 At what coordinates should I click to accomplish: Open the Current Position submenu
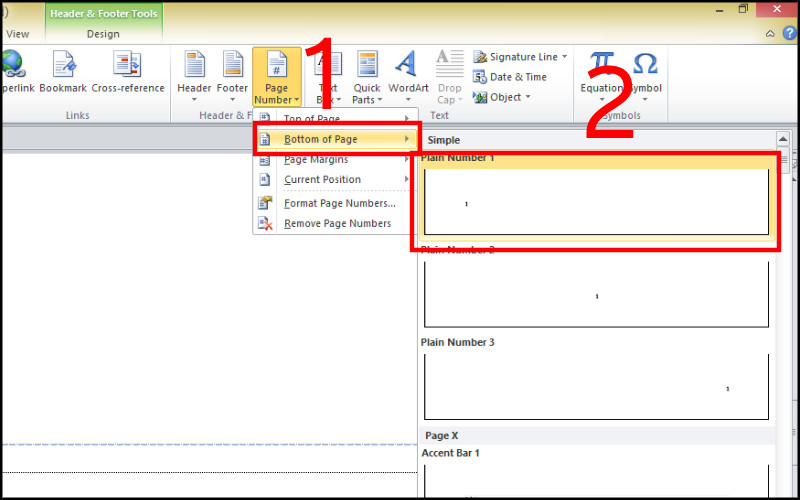click(x=336, y=179)
